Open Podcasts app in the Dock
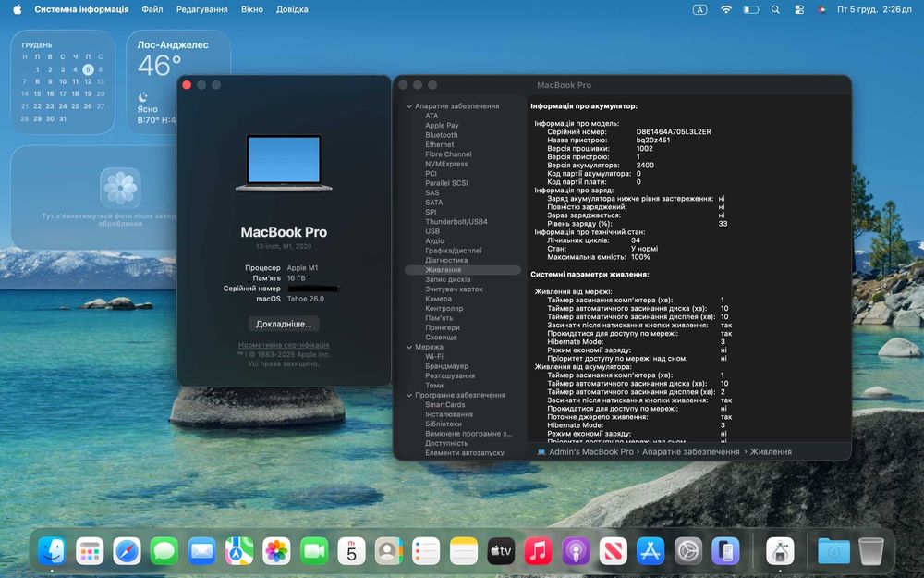The height and width of the screenshot is (578, 924). [x=576, y=551]
